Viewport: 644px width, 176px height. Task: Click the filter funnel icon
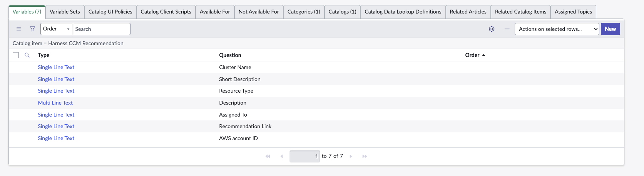click(x=32, y=29)
